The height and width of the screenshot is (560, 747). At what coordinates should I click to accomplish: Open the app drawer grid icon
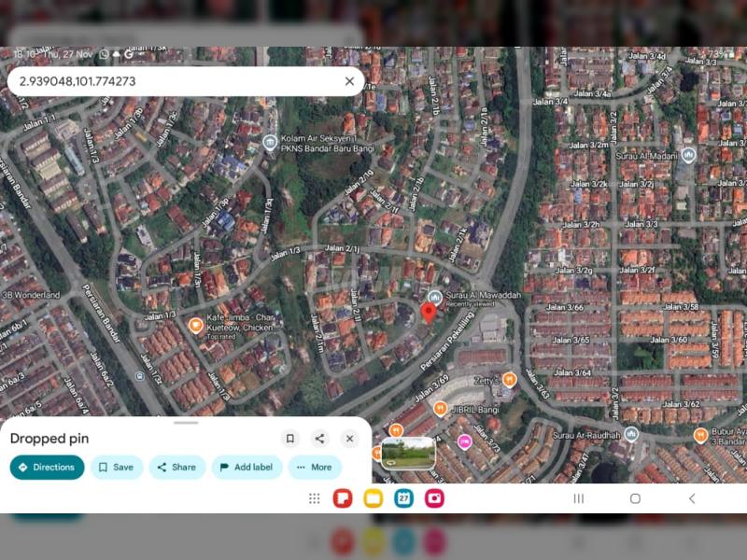click(315, 498)
